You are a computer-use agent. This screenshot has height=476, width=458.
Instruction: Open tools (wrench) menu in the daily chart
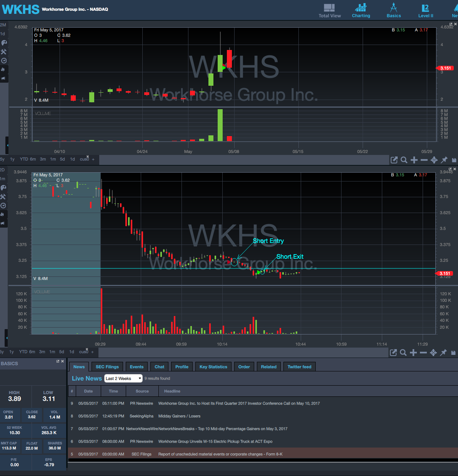click(4, 52)
